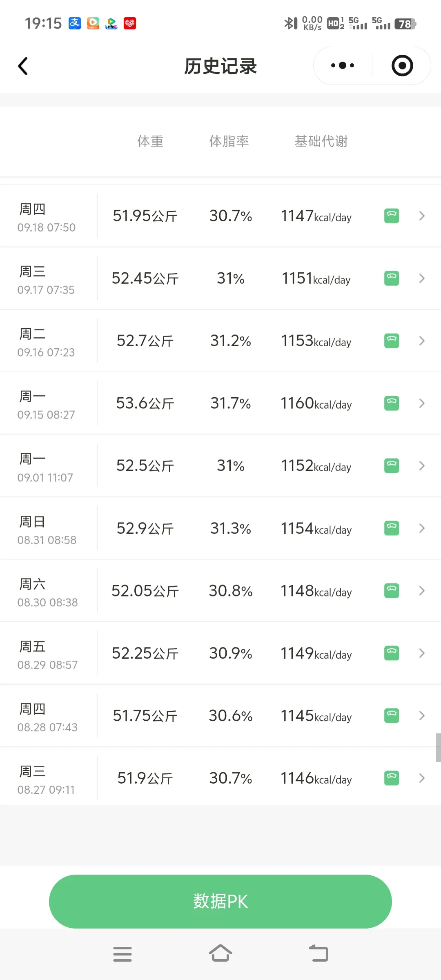Screen dimensions: 441x980
Task: Tap green scale icon for 09.18 record
Action: pyautogui.click(x=392, y=216)
